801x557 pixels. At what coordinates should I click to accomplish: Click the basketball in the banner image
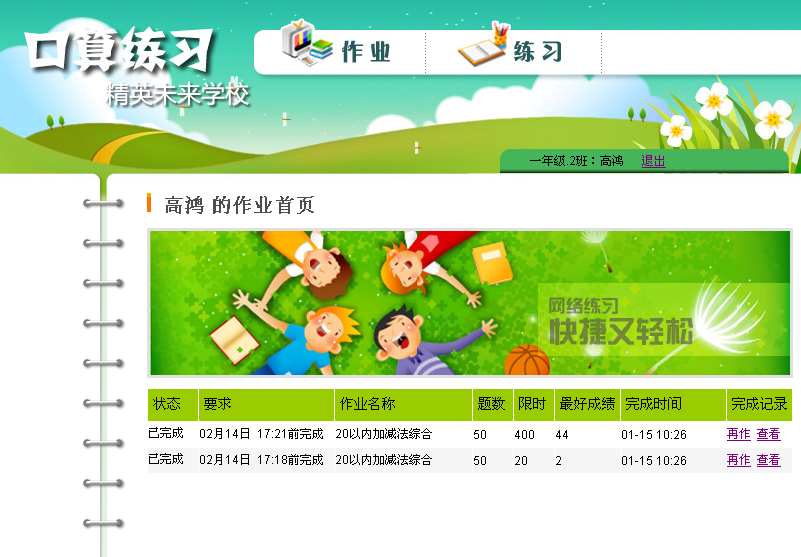527,360
